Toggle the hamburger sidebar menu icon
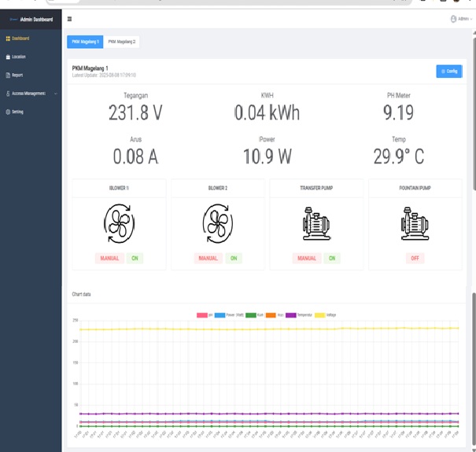Screen dimensions: 476x452 (x=69, y=19)
